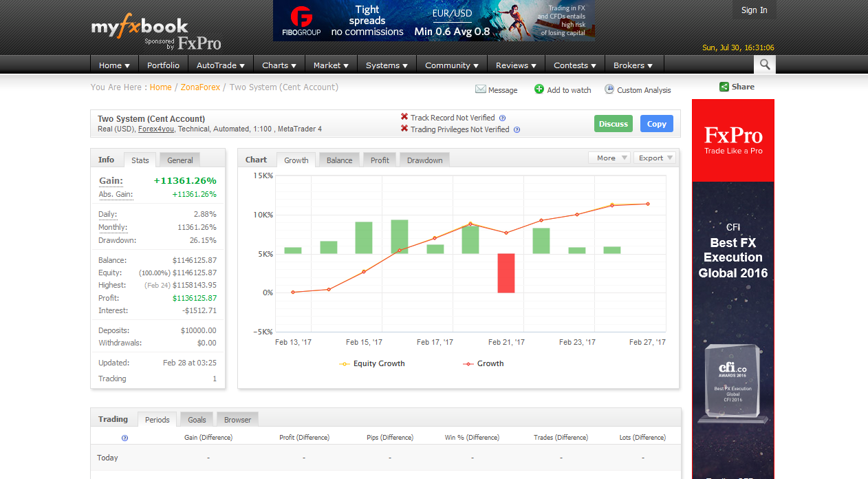Click the Pips (Difference) column header
The image size is (868, 479).
click(389, 438)
